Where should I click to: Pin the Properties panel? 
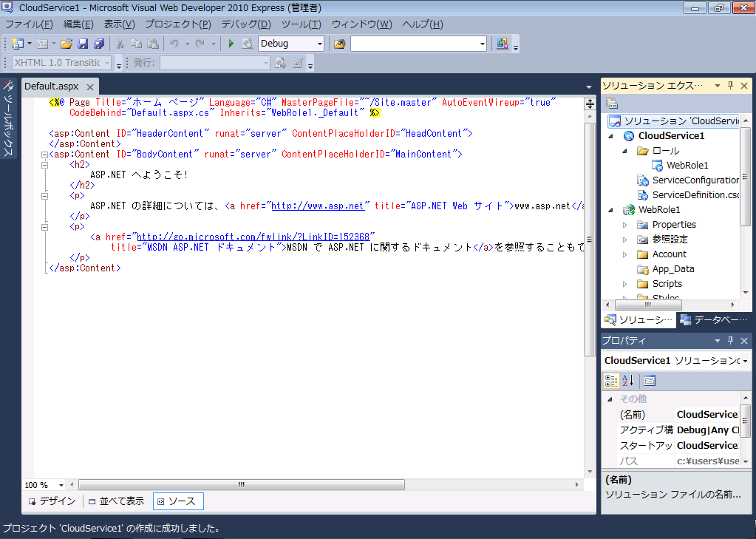point(730,341)
